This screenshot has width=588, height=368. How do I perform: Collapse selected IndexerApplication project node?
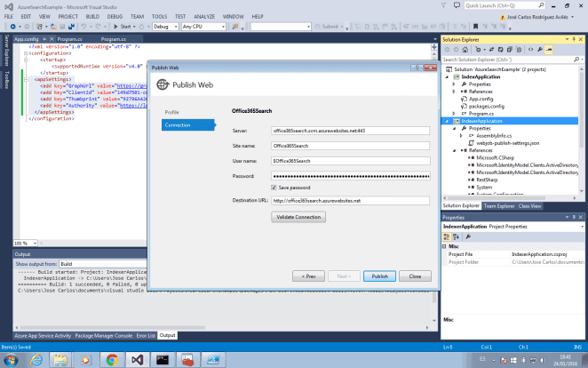point(447,121)
